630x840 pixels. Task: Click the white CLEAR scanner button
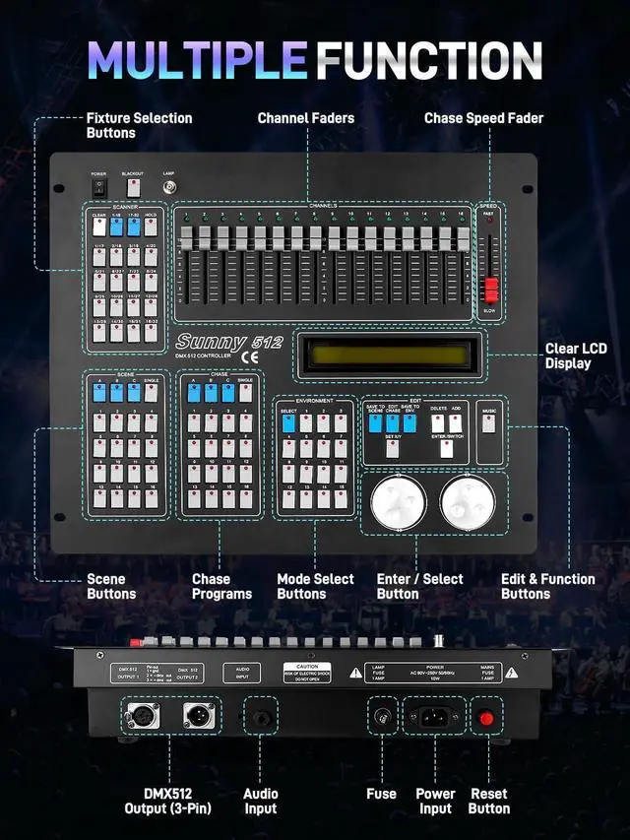pyautogui.click(x=99, y=226)
